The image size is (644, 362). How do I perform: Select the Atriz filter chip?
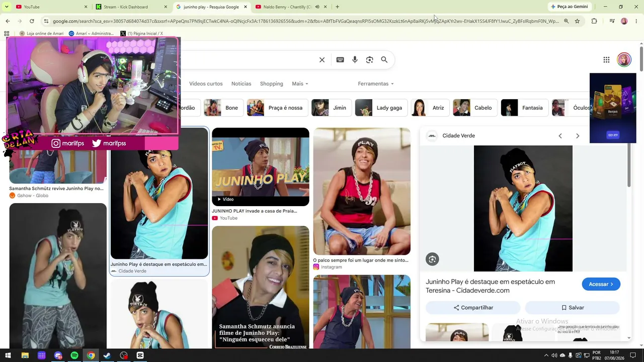coord(430,108)
